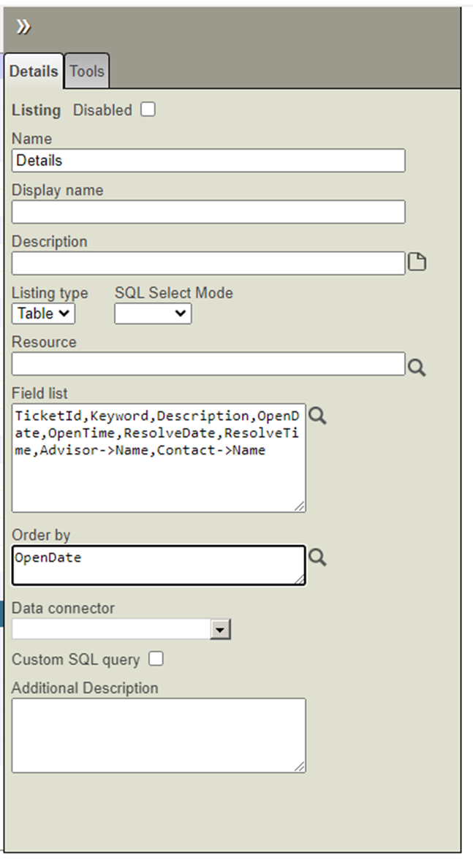
Task: Click Resource search magnifier icon
Action: (x=416, y=367)
